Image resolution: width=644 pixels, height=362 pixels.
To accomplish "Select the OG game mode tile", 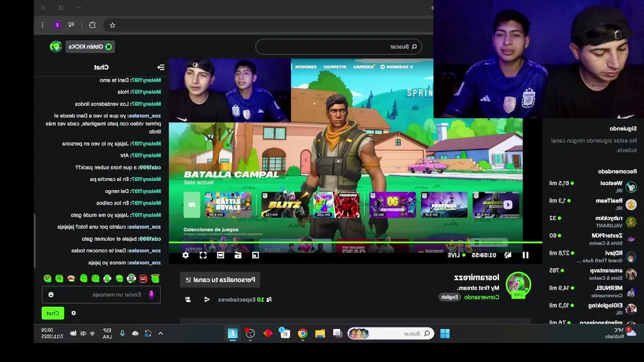I will click(x=392, y=205).
